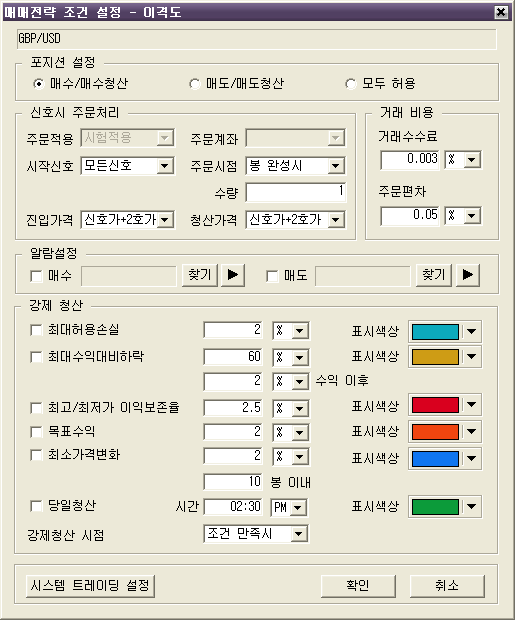Toggle the 목표수익 checkbox
Screen dimensions: 515x620
36,431
